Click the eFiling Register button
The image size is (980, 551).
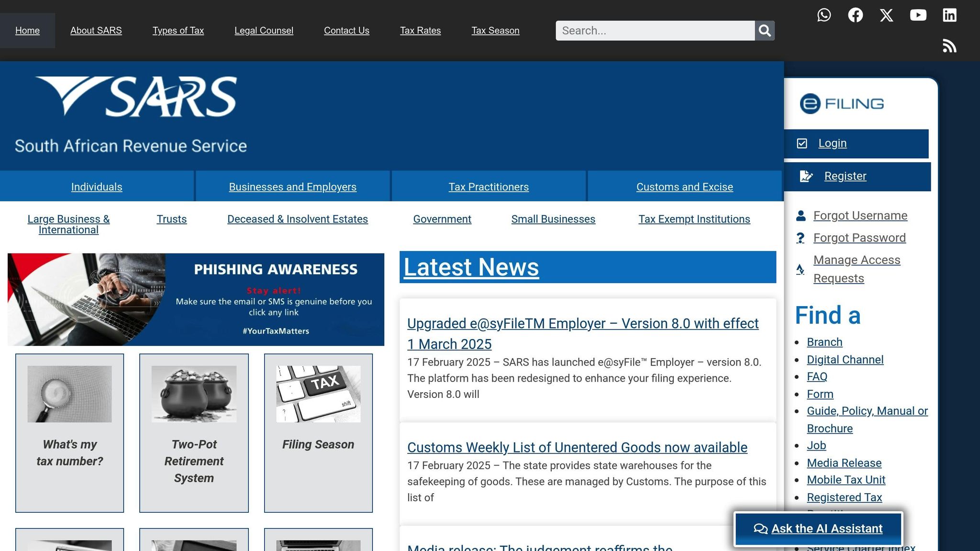(857, 176)
